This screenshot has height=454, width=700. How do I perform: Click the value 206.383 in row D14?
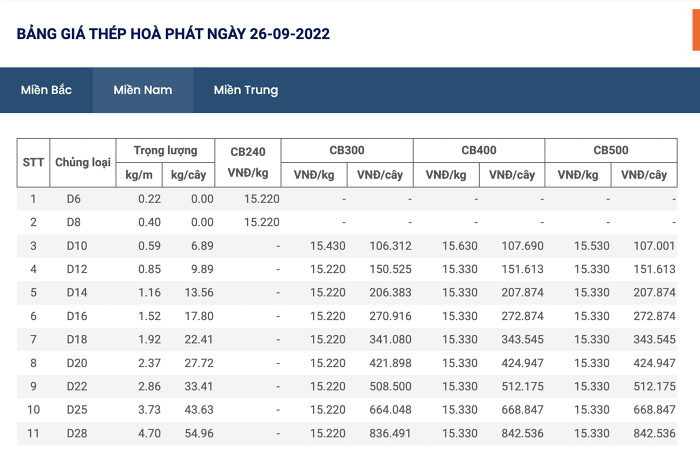pos(390,293)
